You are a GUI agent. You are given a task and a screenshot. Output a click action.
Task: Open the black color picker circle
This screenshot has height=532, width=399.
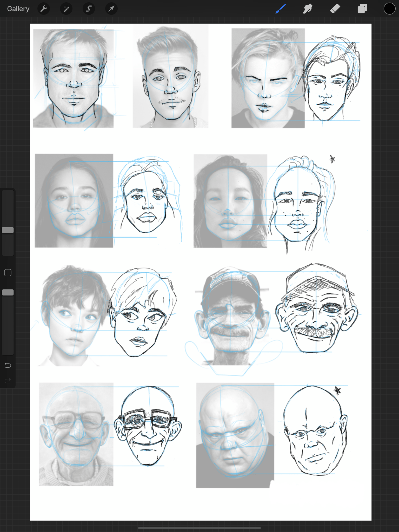tap(389, 9)
